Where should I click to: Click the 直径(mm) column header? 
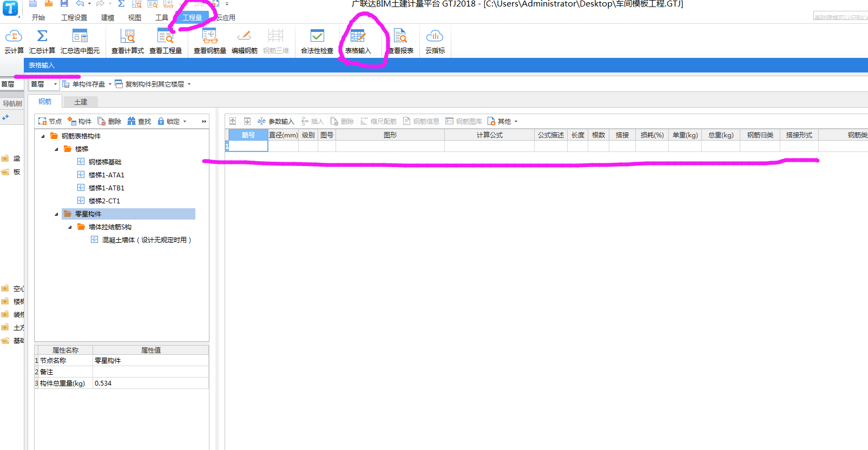(284, 135)
